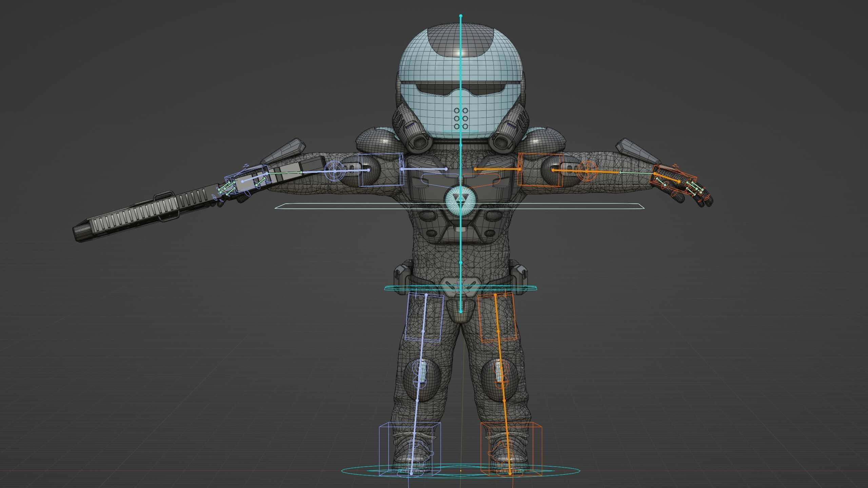The width and height of the screenshot is (868, 488).
Task: Select the blue elbow circle control
Action: [x=335, y=171]
